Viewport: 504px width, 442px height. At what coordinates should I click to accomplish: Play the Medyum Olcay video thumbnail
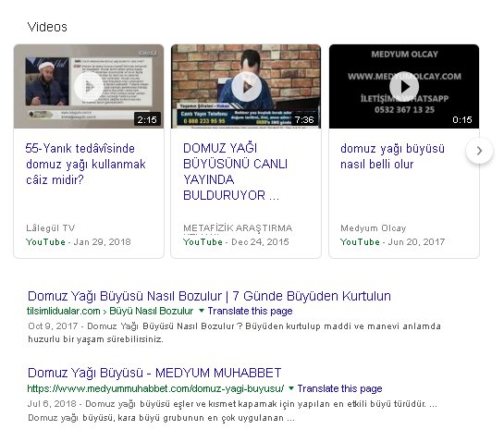(404, 86)
